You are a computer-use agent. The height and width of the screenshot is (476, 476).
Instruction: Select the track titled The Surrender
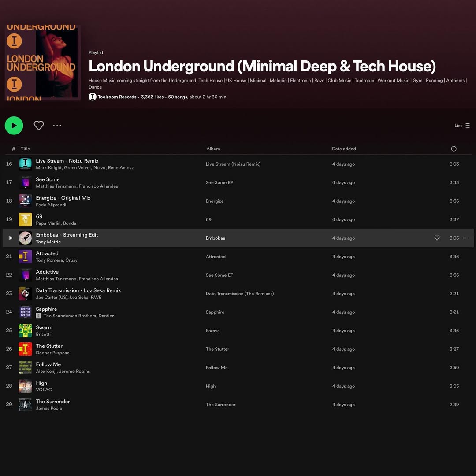53,402
